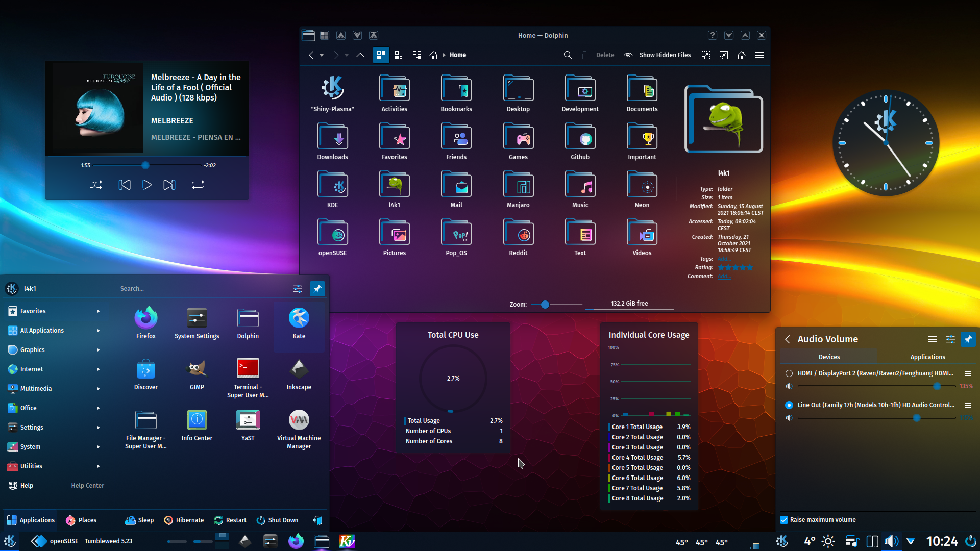Open the openSUSE folder
The height and width of the screenshot is (551, 980).
click(x=332, y=237)
